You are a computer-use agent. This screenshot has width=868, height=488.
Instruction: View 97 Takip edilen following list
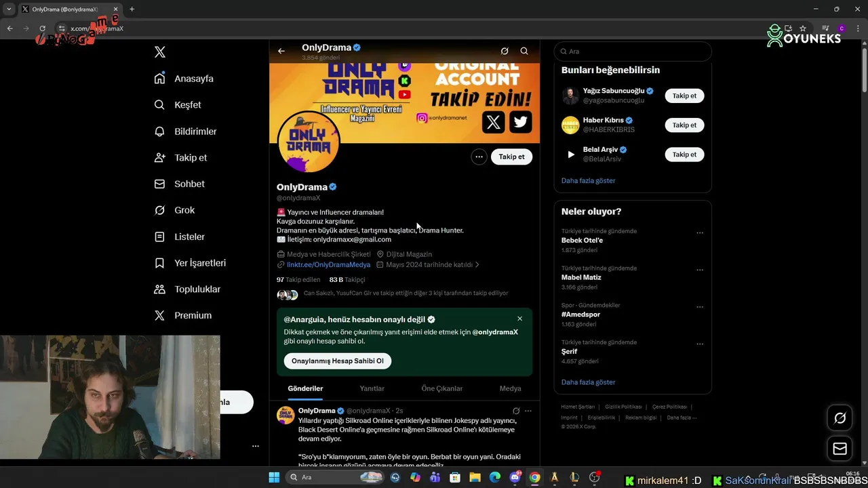[x=298, y=280]
